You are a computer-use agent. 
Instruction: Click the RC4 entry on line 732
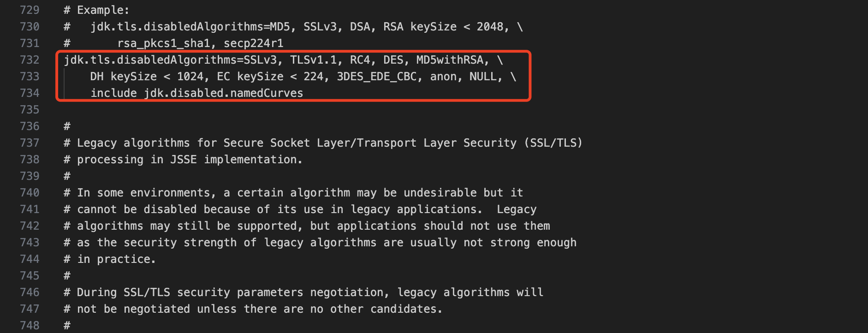pyautogui.click(x=360, y=60)
